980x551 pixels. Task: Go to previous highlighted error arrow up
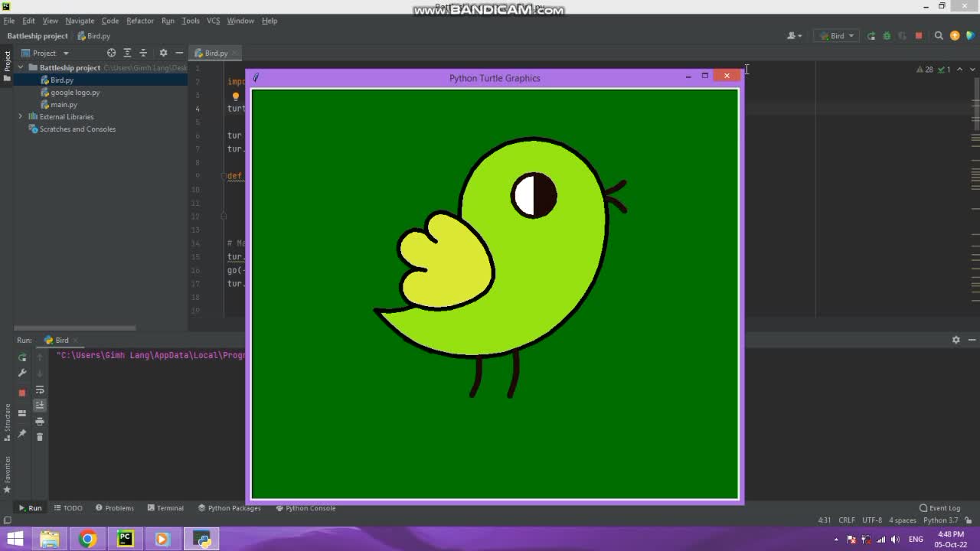960,70
